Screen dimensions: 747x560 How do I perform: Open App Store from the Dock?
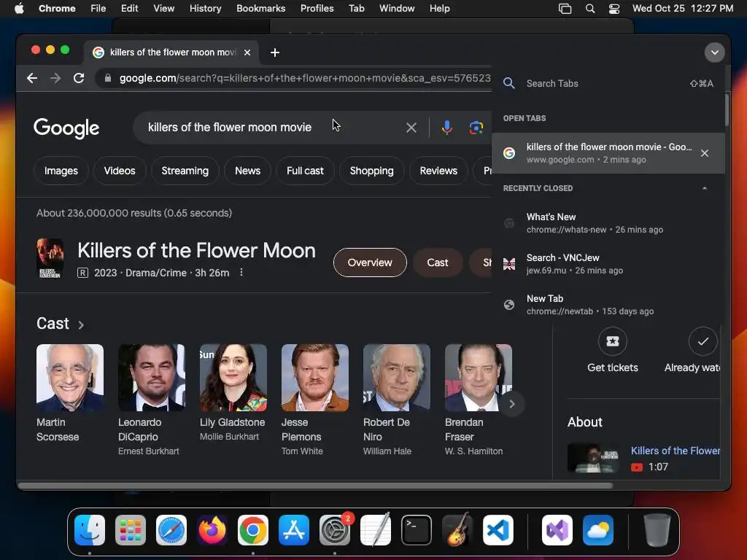[x=294, y=530]
